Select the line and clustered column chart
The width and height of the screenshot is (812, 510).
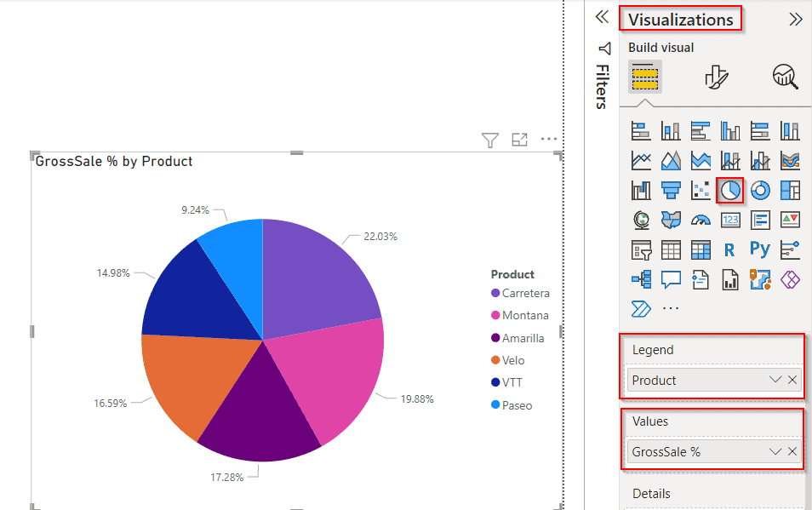[760, 161]
